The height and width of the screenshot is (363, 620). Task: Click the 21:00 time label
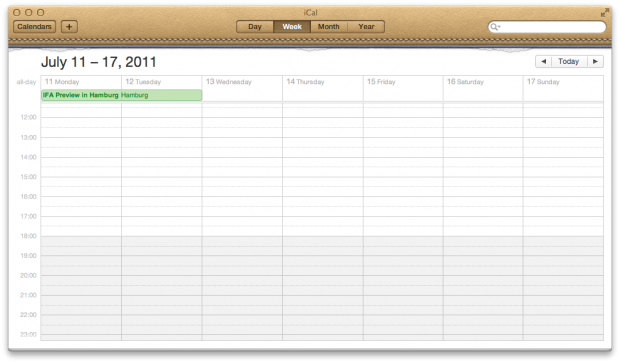[28, 295]
